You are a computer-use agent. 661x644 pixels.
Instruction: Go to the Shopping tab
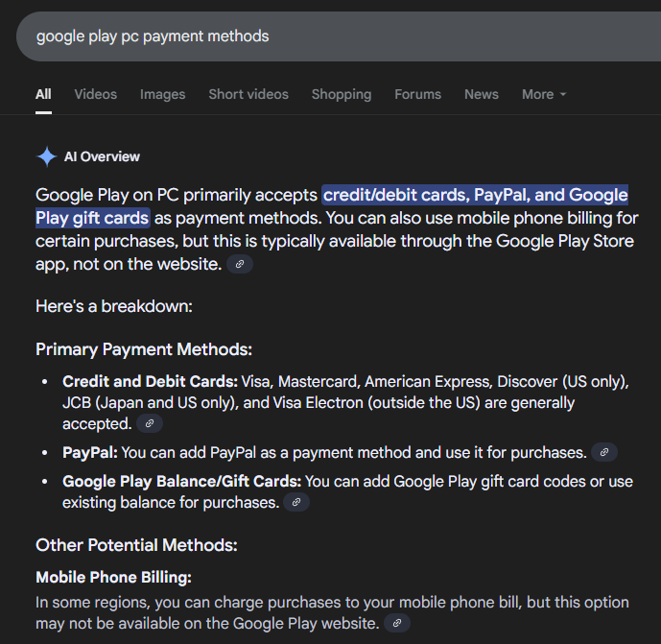tap(341, 94)
